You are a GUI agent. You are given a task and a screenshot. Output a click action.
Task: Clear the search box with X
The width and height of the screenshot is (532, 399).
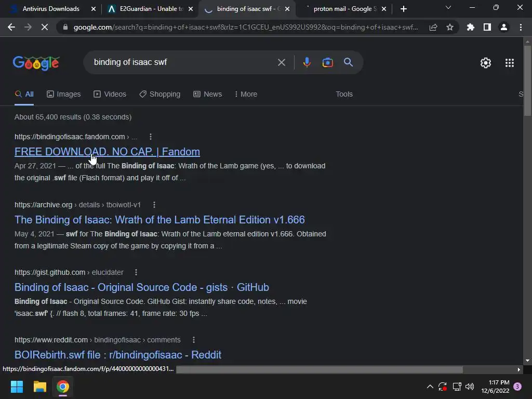[x=281, y=62]
